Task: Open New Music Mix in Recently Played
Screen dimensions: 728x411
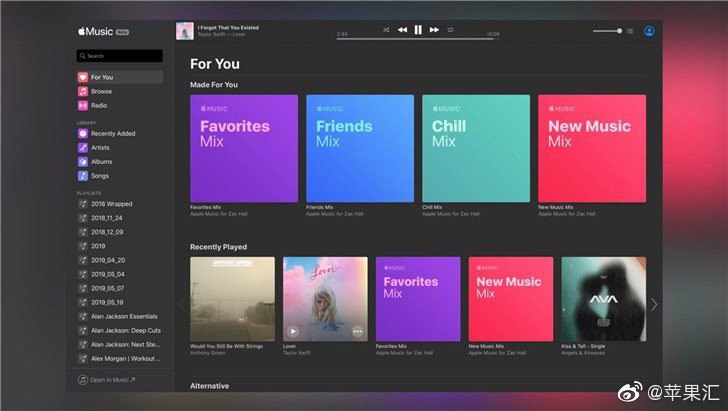Action: pyautogui.click(x=511, y=299)
